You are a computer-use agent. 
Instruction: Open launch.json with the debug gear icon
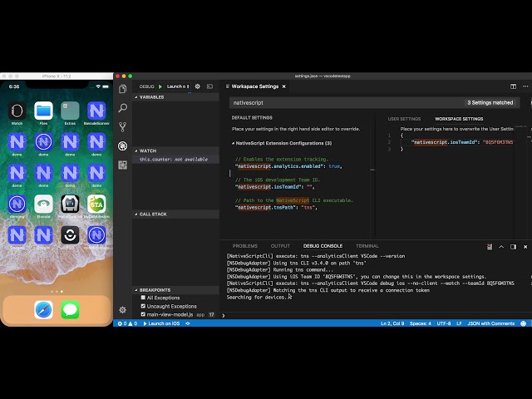click(x=198, y=86)
